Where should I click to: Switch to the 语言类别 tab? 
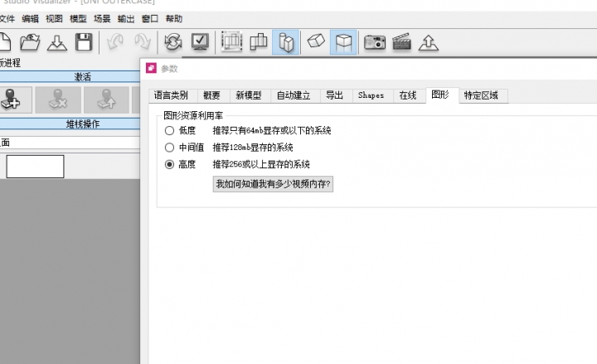pos(172,95)
